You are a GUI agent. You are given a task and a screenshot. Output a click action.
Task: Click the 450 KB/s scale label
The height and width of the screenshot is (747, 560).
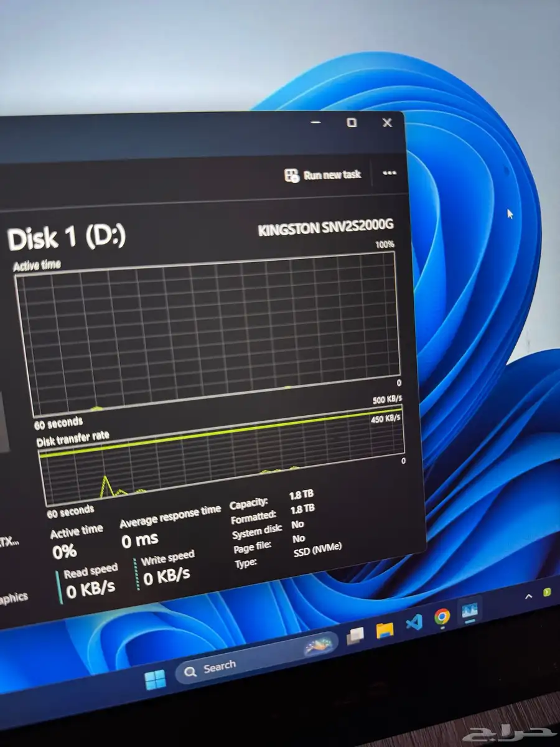386,418
